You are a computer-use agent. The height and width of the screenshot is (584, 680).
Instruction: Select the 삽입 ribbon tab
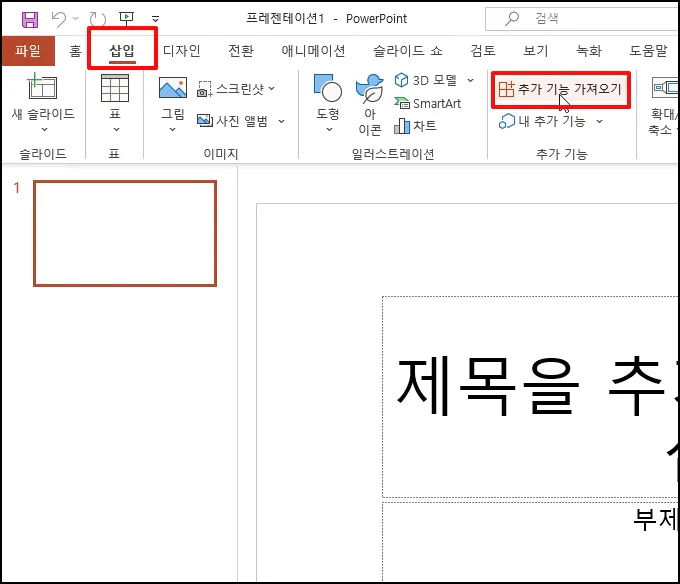[x=122, y=51]
